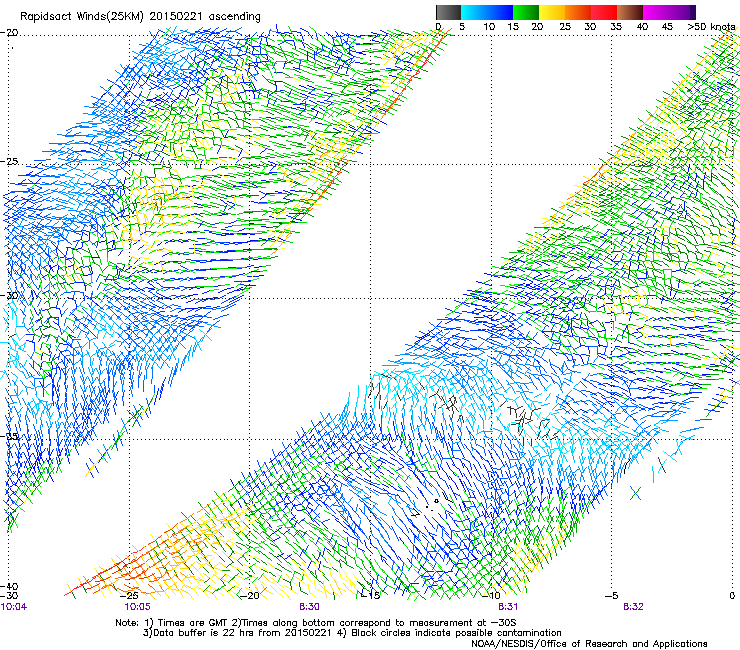Click the cyan-blue 5-15 knots legend swatch
Image resolution: width=740 pixels, height=650 pixels.
[x=487, y=12]
